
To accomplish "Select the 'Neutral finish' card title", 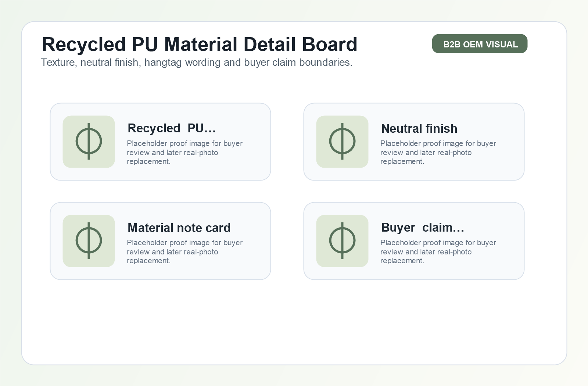I will point(419,129).
